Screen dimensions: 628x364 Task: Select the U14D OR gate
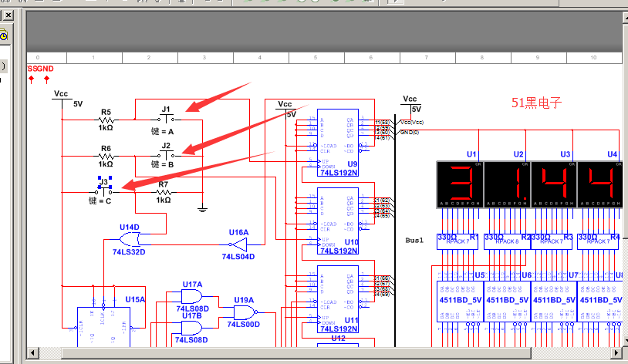[x=130, y=240]
